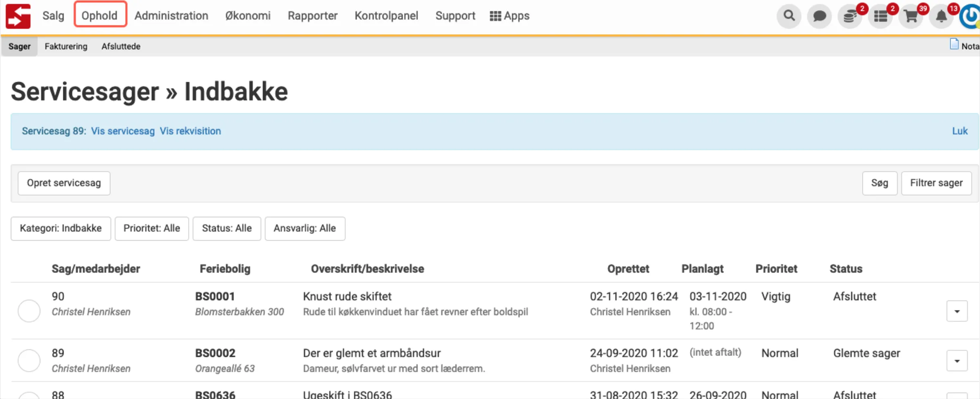Expand the row actions dropdown for sag 89
The height and width of the screenshot is (399, 980).
[x=957, y=360]
